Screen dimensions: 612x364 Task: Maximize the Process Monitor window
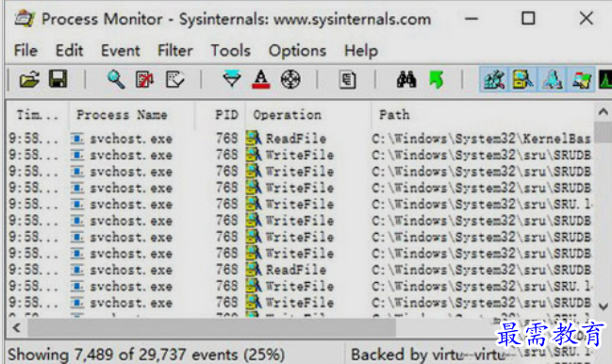coord(528,18)
